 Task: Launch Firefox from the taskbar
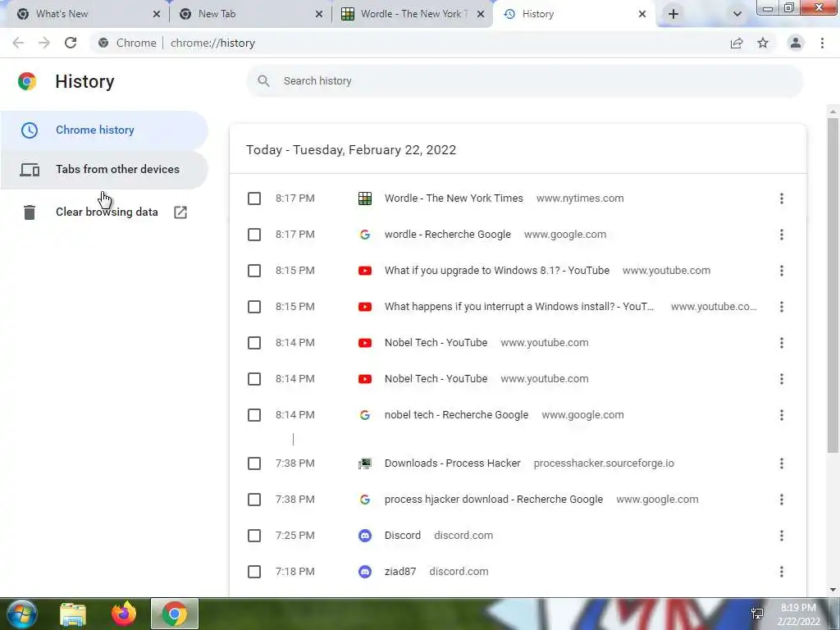124,614
